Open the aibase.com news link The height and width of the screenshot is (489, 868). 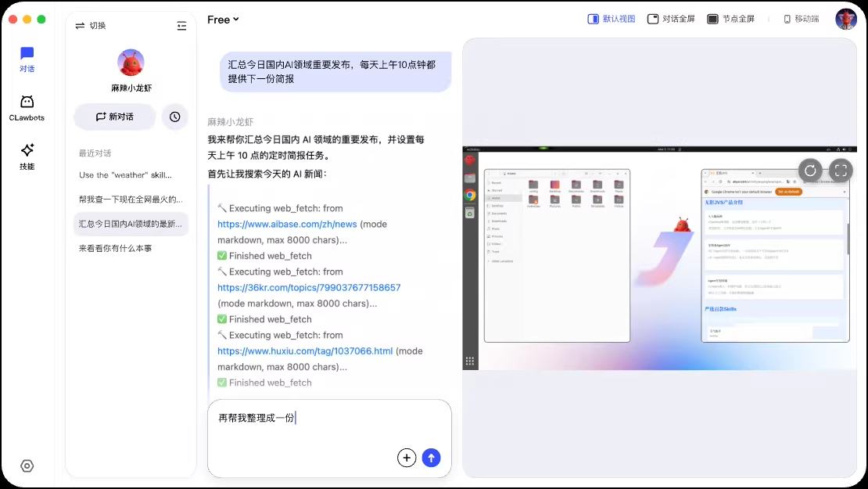pos(287,224)
